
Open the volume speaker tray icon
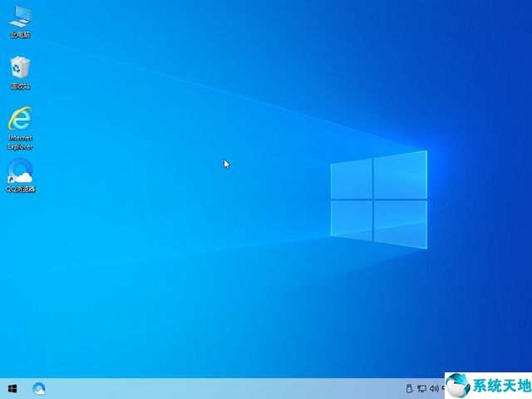pyautogui.click(x=434, y=388)
